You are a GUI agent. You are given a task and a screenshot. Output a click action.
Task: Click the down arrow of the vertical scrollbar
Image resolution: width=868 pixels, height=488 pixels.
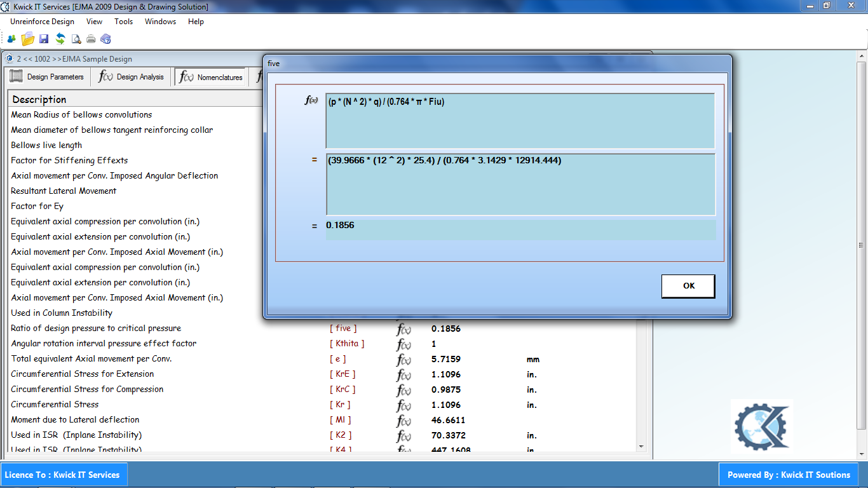pyautogui.click(x=642, y=447)
